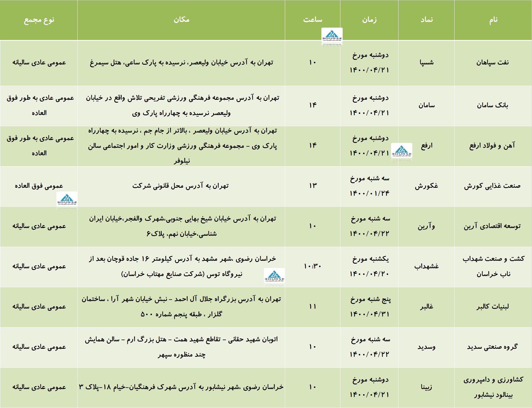Viewport: 532px width, 408px height.
Task: Click the meeting type 'عمومی فوق العاده' for غکورش
Action: coord(39,186)
